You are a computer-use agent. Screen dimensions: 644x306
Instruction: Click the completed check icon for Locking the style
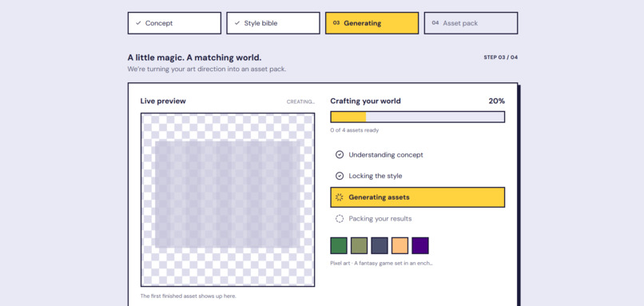click(340, 176)
